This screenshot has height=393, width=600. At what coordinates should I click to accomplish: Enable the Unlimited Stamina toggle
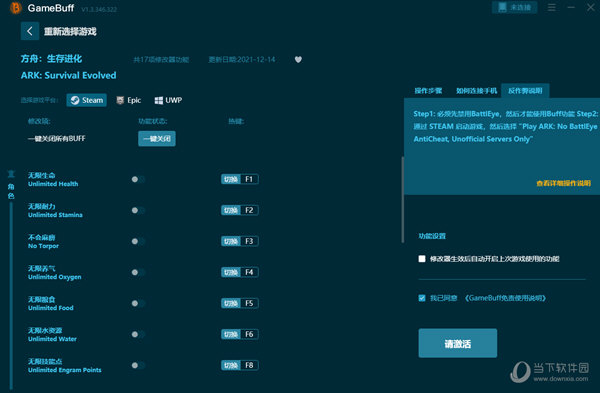(x=138, y=210)
